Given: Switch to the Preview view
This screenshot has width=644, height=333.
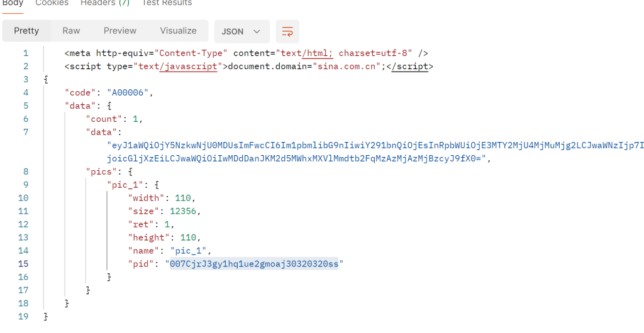Looking at the screenshot, I should click(120, 31).
